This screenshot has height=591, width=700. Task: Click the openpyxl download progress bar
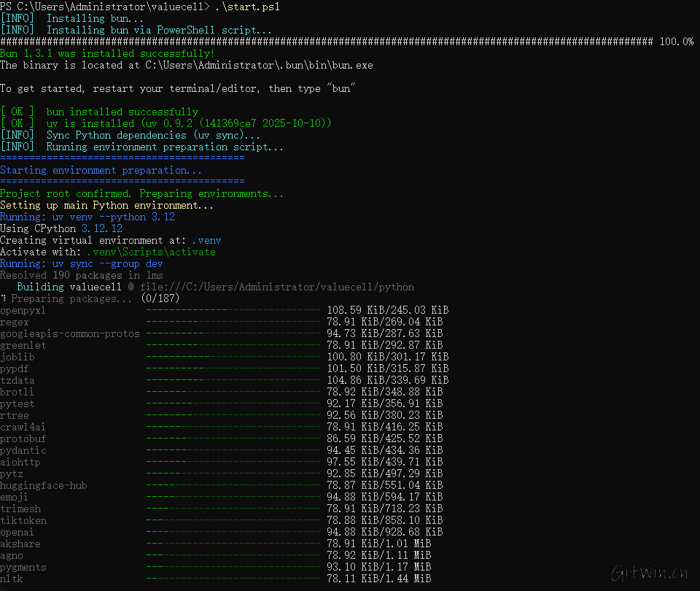[233, 311]
